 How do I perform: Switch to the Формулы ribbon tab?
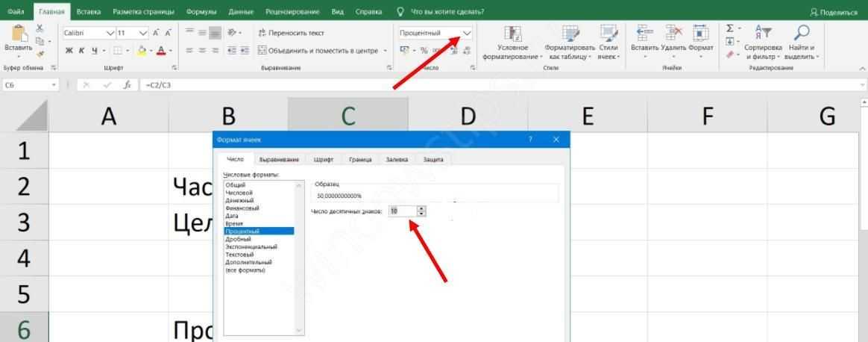[x=202, y=12]
